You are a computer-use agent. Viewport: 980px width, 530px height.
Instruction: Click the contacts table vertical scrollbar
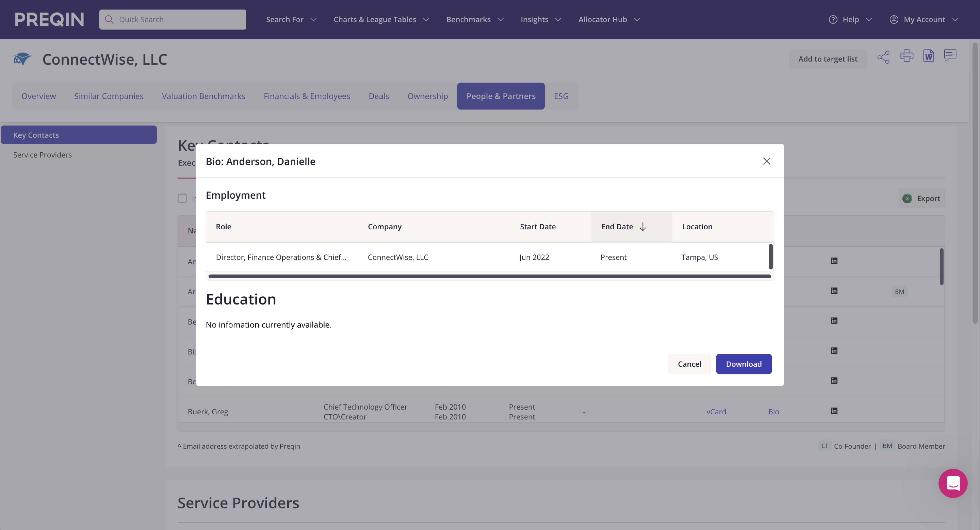pyautogui.click(x=942, y=266)
